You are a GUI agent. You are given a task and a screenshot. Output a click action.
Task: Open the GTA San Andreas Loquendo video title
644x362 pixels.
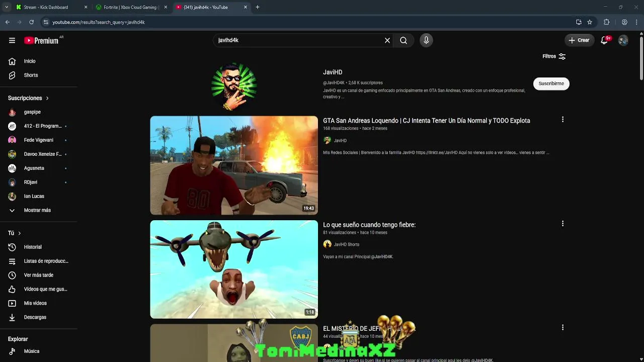pos(427,121)
